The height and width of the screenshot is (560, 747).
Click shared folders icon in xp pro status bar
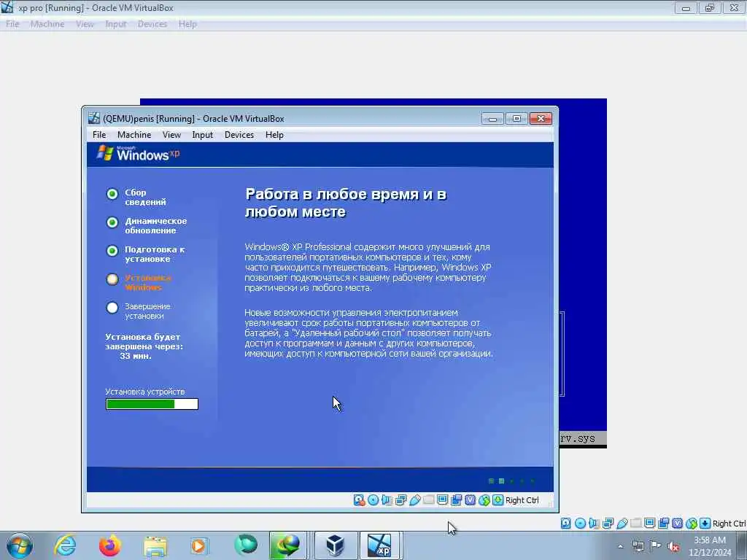(635, 524)
